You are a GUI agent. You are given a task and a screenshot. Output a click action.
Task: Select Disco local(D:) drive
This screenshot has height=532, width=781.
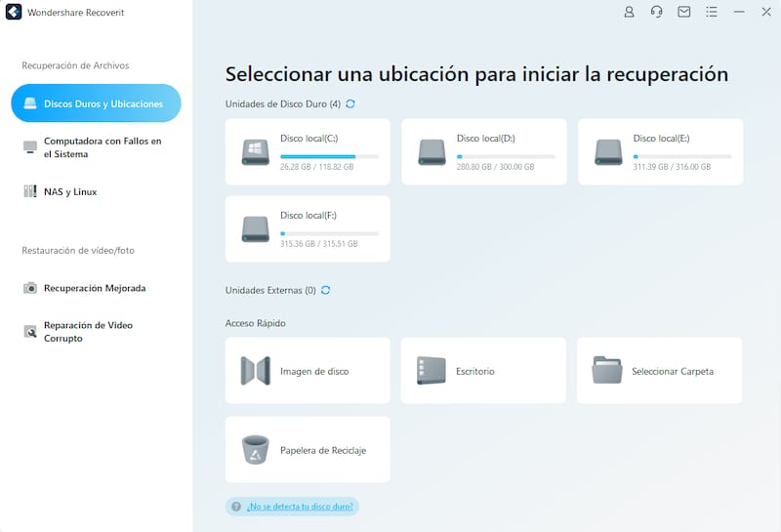click(x=483, y=151)
